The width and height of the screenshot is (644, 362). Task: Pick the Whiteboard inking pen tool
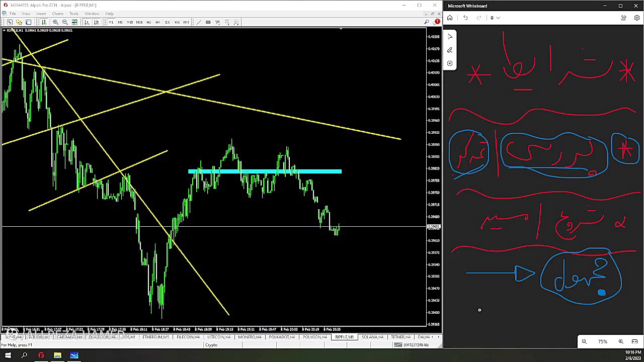pyautogui.click(x=450, y=50)
